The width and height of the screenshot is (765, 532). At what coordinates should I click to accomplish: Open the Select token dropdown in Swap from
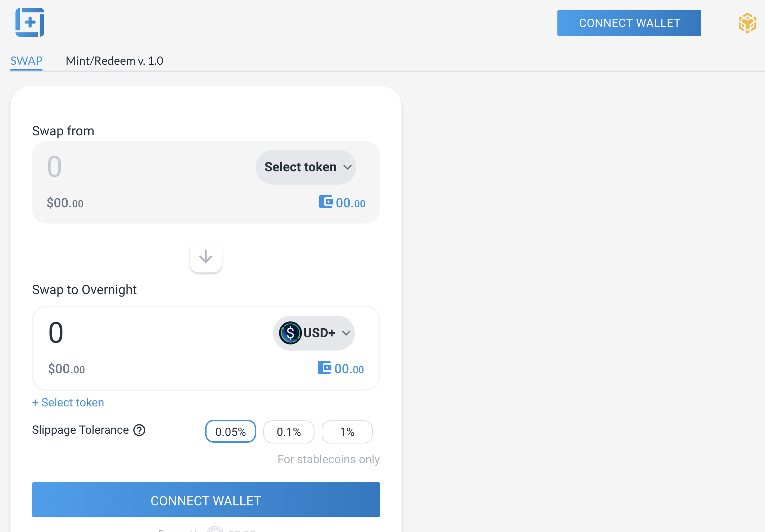coord(306,167)
